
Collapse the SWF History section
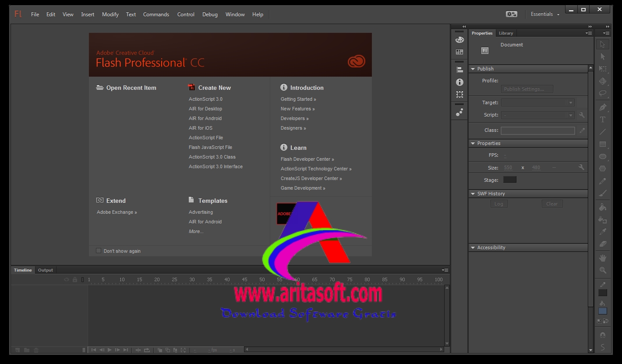click(x=473, y=194)
